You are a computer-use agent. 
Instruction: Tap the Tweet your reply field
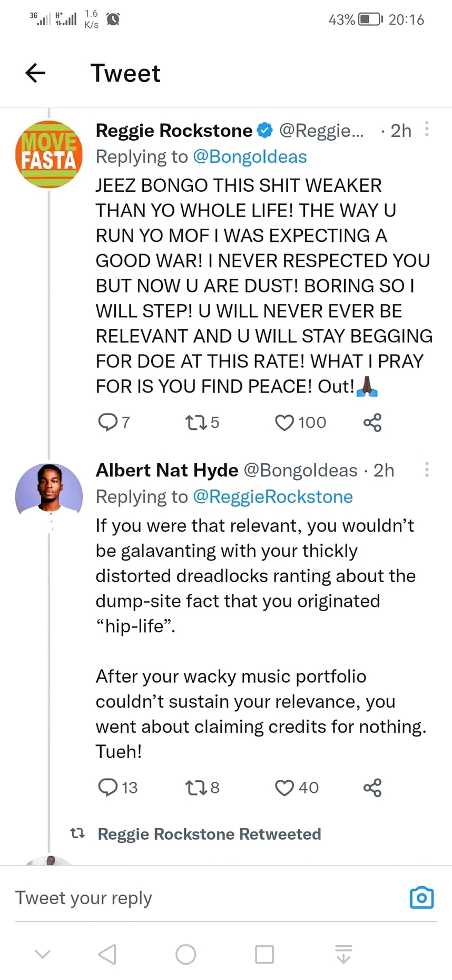point(200,898)
